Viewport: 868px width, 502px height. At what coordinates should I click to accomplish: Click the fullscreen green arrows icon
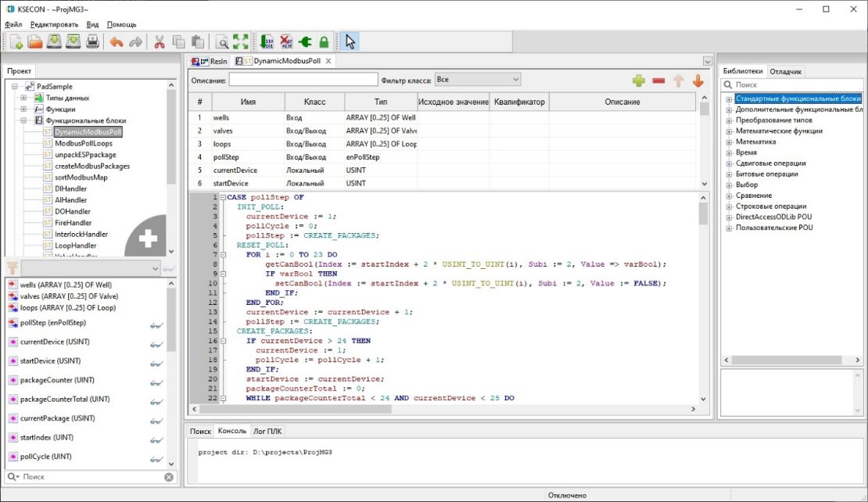241,41
